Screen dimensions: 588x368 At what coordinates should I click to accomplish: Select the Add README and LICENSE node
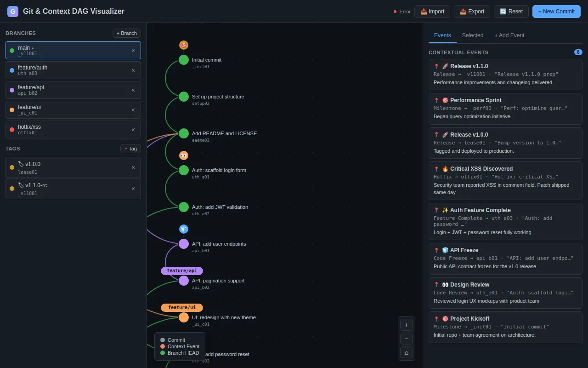(x=184, y=133)
